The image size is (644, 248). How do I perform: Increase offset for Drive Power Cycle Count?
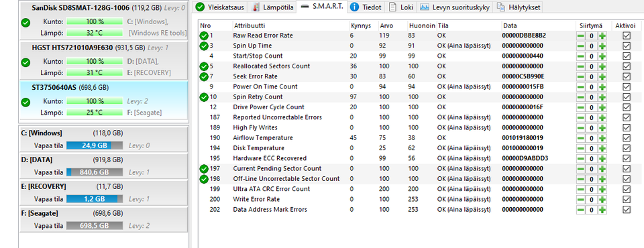click(602, 107)
